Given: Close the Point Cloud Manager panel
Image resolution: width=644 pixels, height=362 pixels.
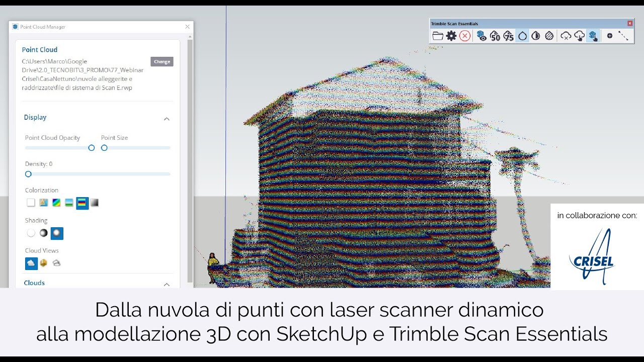Looking at the screenshot, I should click(x=188, y=27).
